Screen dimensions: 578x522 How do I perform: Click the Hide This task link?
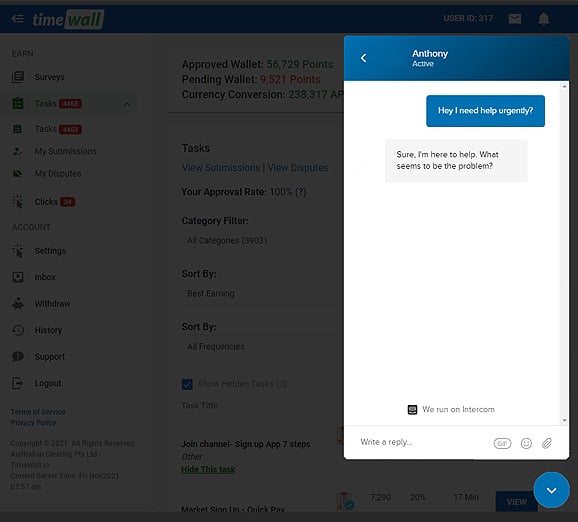(x=208, y=469)
